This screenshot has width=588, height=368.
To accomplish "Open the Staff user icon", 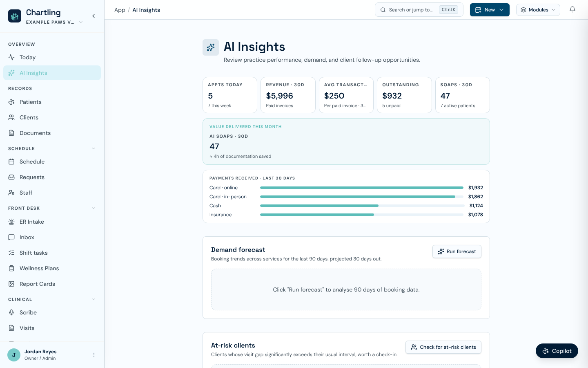I will click(x=11, y=193).
